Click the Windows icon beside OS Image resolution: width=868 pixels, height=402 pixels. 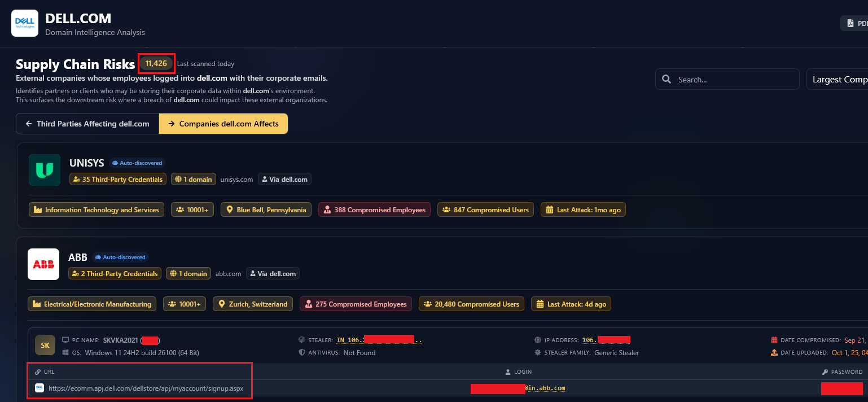coord(65,353)
